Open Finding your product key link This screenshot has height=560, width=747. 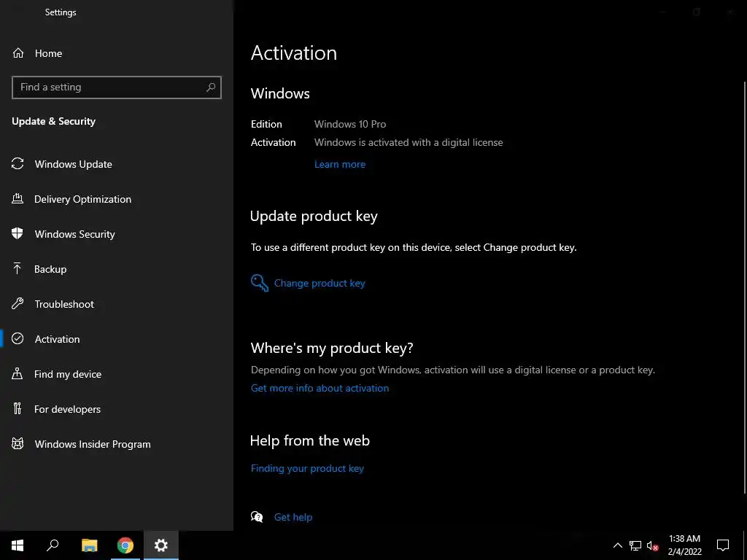point(307,468)
